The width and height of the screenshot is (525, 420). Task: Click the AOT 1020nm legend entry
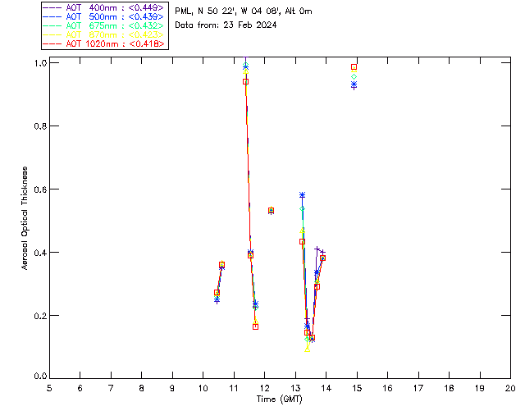(103, 43)
